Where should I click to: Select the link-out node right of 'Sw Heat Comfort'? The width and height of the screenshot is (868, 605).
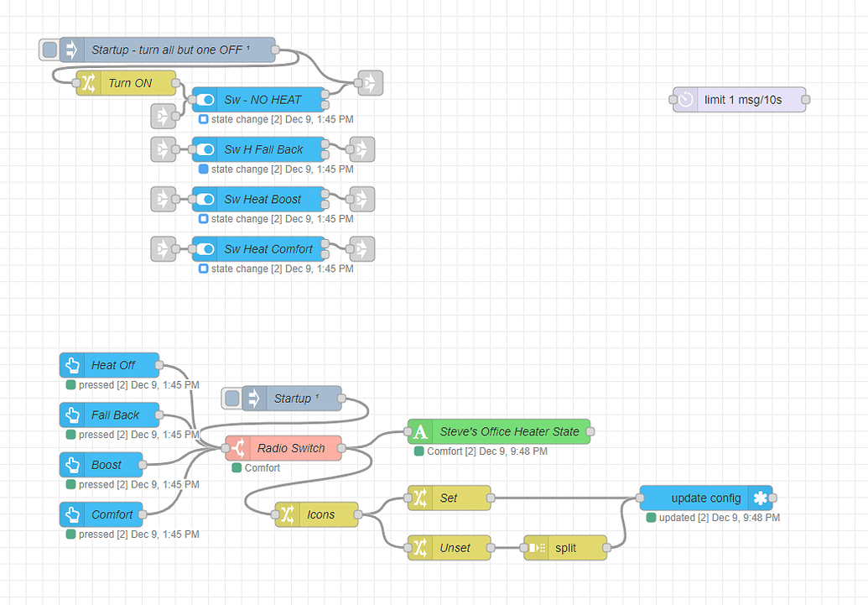pos(362,249)
